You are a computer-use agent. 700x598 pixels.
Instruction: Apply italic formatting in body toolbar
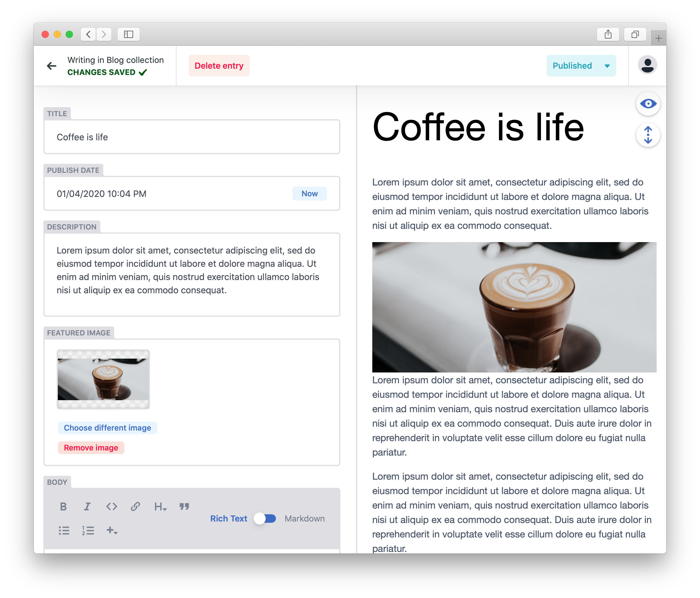[x=87, y=506]
